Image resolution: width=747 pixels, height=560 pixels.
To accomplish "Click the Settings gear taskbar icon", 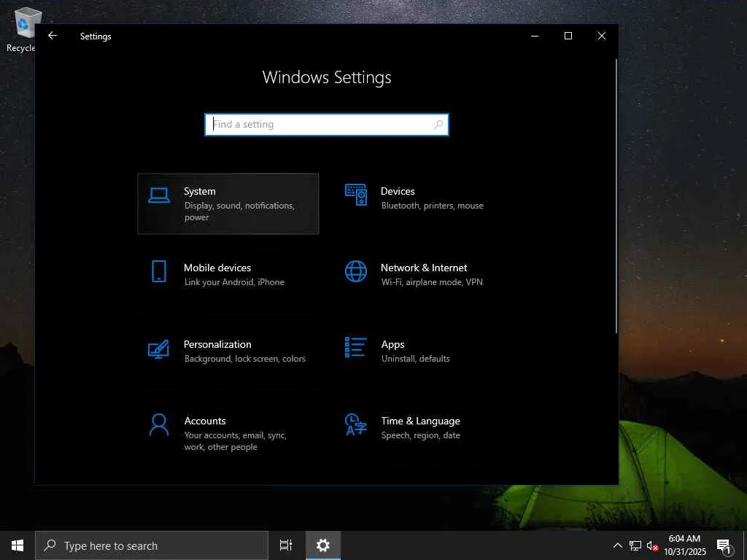I will click(x=323, y=545).
